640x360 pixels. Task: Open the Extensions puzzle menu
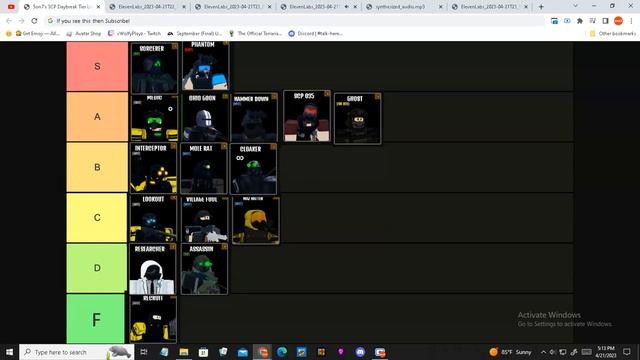tap(580, 21)
